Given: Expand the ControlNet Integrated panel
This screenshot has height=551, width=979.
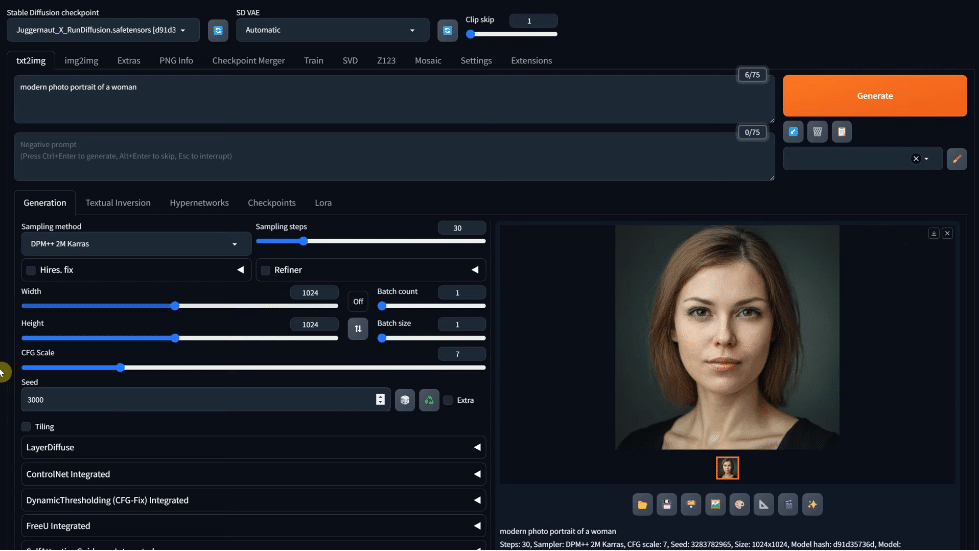Looking at the screenshot, I should [x=253, y=474].
